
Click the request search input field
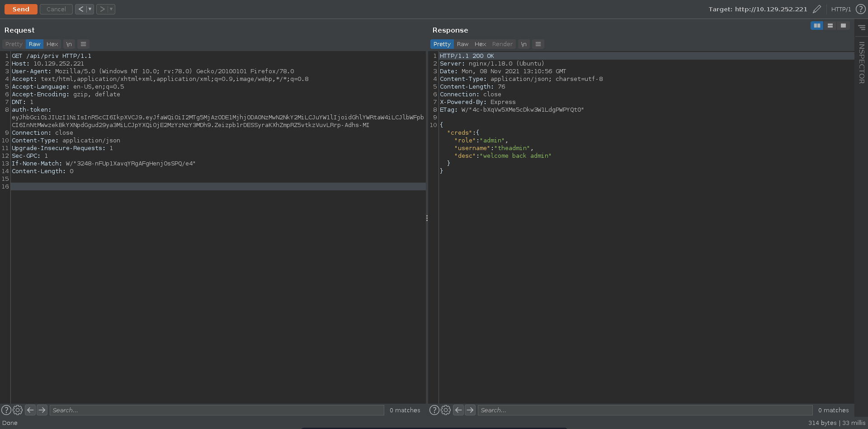[x=217, y=410]
